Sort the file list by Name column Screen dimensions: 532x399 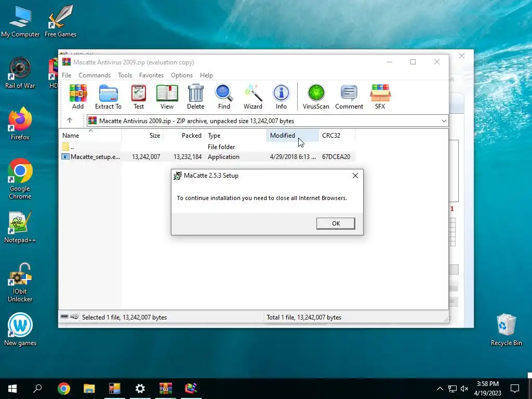point(90,136)
